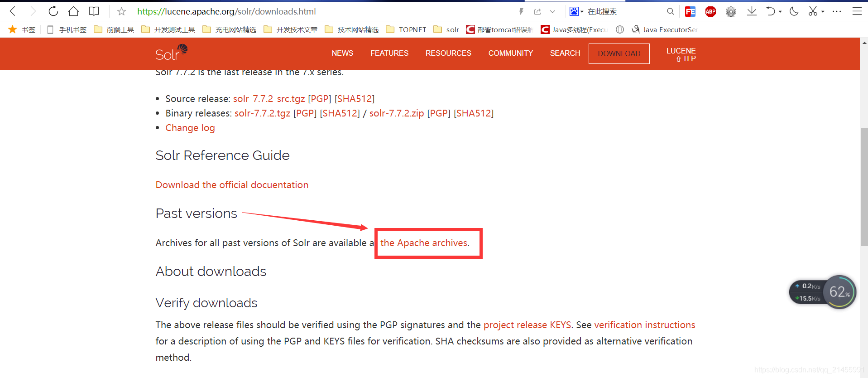
Task: Download solr-7.7.2.tgz binary release
Action: pyautogui.click(x=262, y=113)
